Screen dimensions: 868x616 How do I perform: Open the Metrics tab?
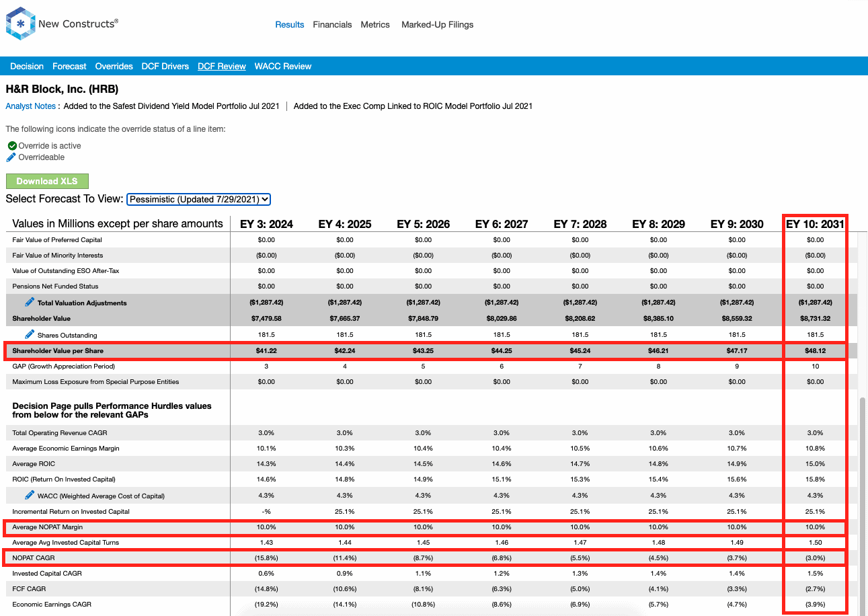375,25
